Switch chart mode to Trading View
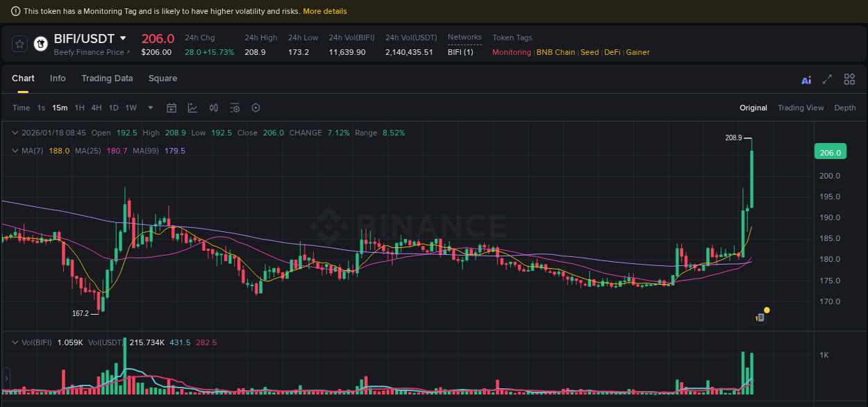This screenshot has height=407, width=868. point(801,108)
